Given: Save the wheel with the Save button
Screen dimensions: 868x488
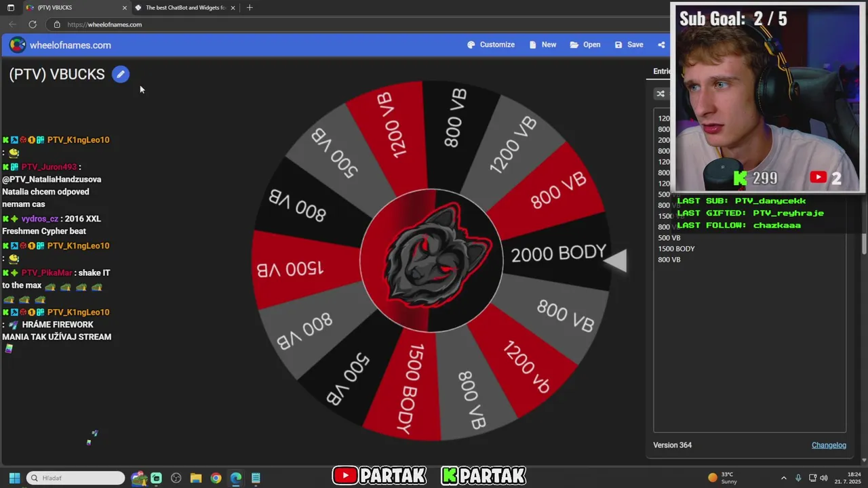Looking at the screenshot, I should (629, 45).
